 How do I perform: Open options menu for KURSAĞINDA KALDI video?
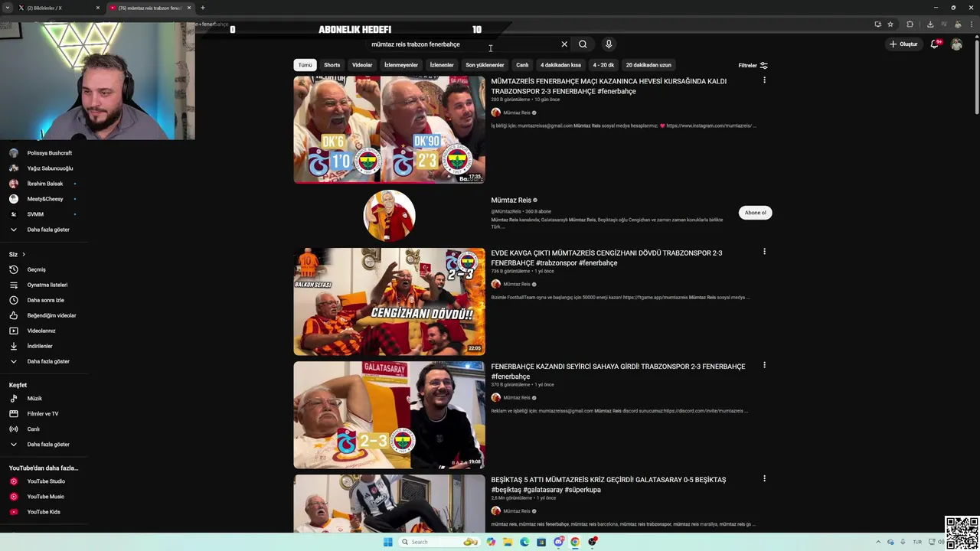[764, 80]
